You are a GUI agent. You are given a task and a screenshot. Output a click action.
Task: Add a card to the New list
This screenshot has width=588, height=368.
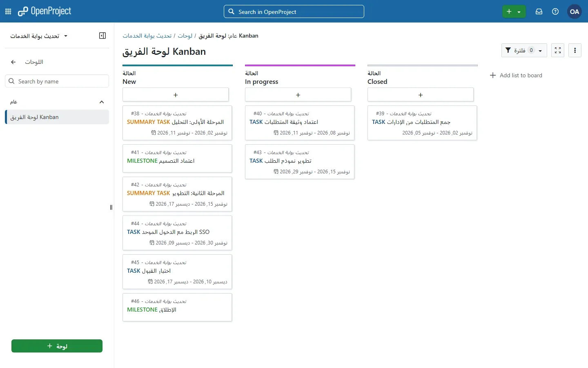176,95
